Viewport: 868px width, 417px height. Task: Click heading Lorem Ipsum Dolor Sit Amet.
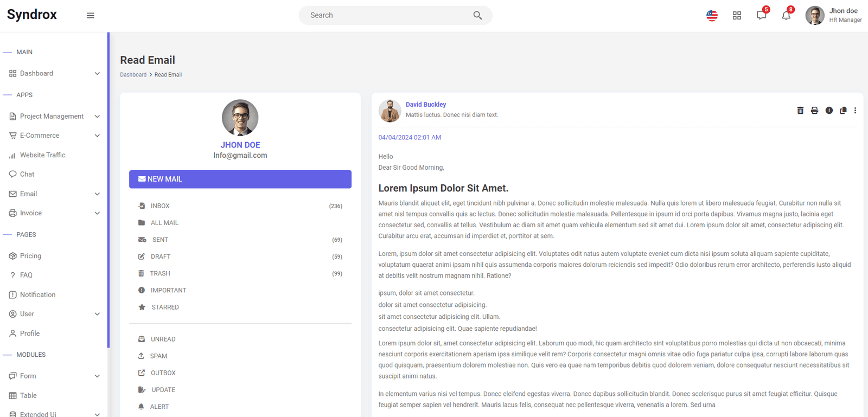pos(443,188)
